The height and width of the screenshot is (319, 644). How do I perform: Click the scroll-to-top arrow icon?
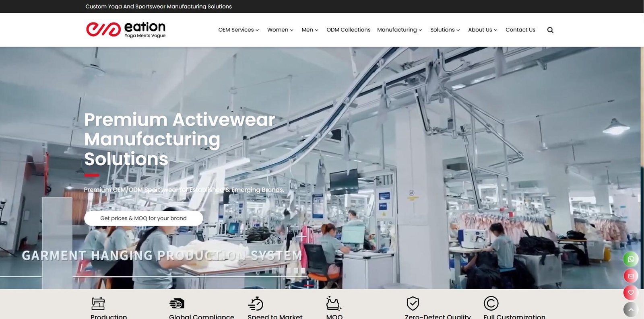point(631,309)
